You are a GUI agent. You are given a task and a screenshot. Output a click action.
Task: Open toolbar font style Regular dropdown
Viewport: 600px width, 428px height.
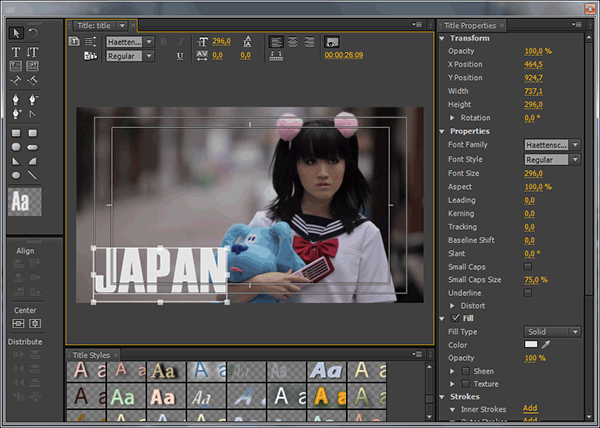(130, 56)
